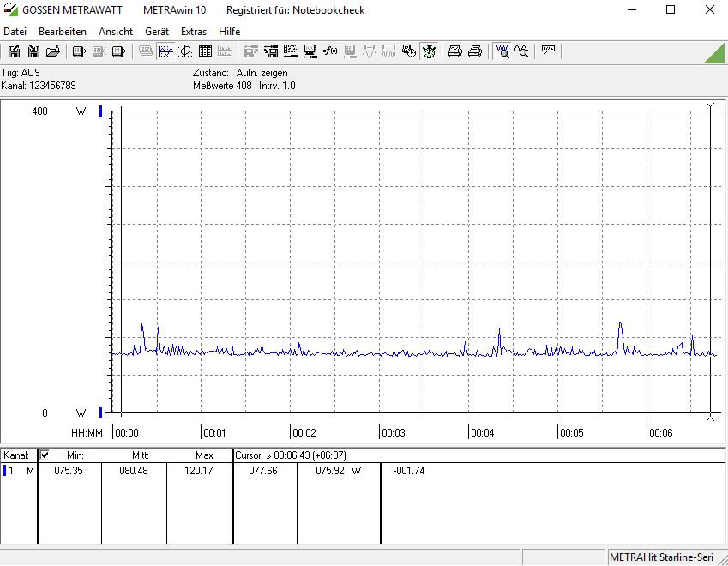Click the Max value 120.17
Image resolution: width=728 pixels, height=566 pixels.
(x=199, y=470)
